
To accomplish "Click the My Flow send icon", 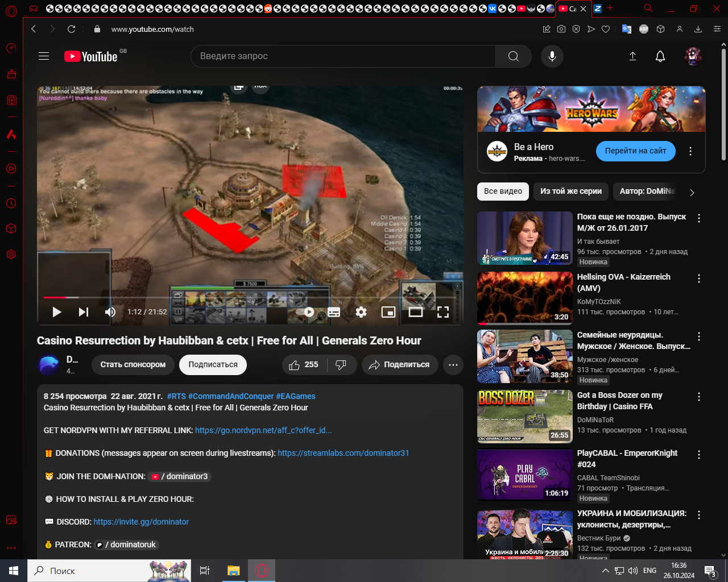I will click(x=591, y=29).
